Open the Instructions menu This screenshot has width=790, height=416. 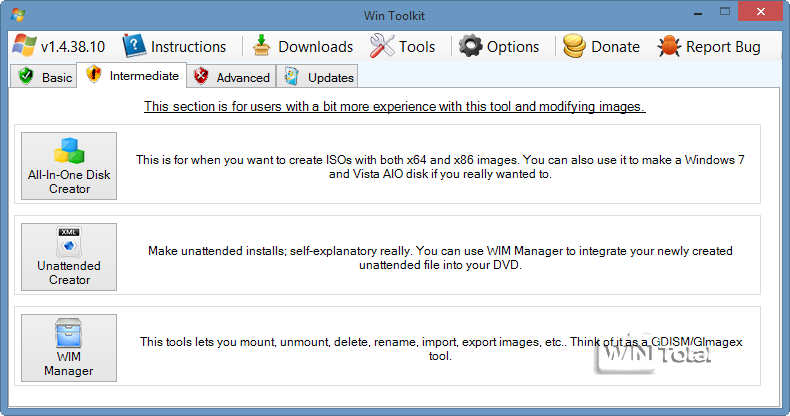tap(175, 46)
